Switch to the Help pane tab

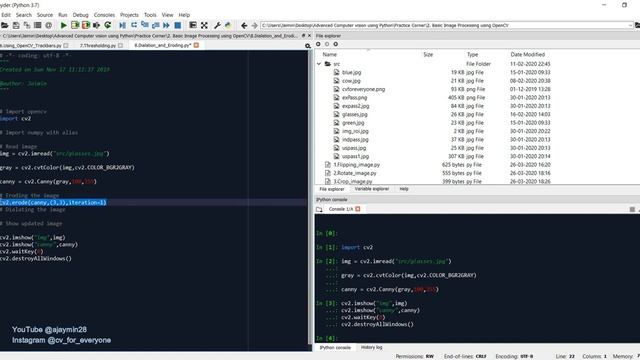(404, 189)
